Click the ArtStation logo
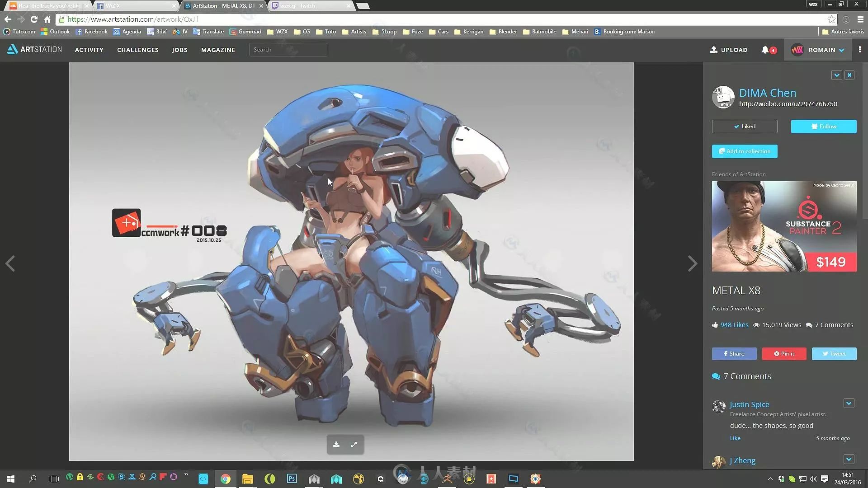The height and width of the screenshot is (488, 868). coord(34,50)
